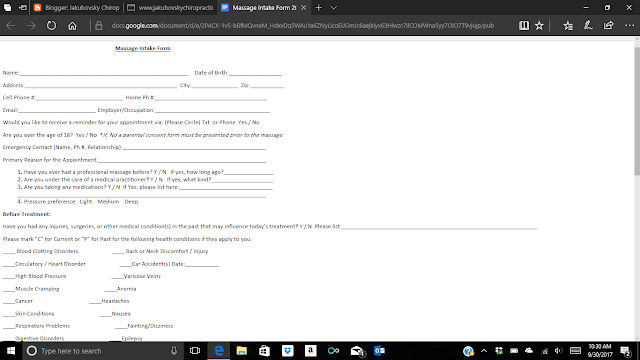Screen dimensions: 640x360
Task: Open the Windows Start menu
Action: (11, 351)
